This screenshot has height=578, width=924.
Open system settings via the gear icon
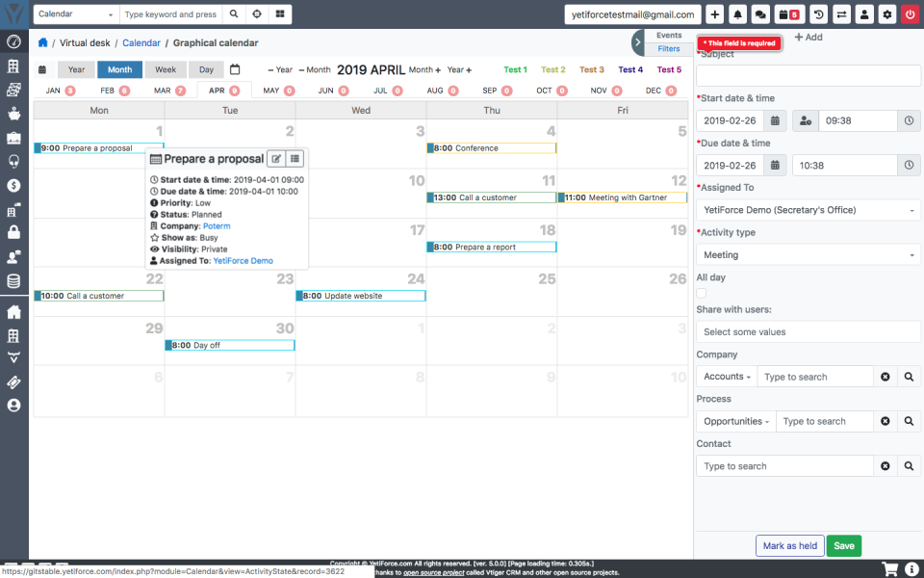[887, 13]
